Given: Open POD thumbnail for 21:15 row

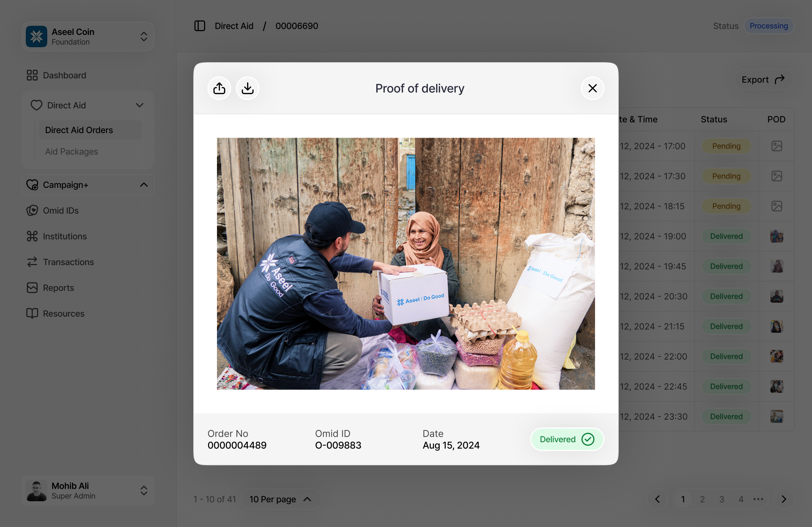Looking at the screenshot, I should coord(777,326).
